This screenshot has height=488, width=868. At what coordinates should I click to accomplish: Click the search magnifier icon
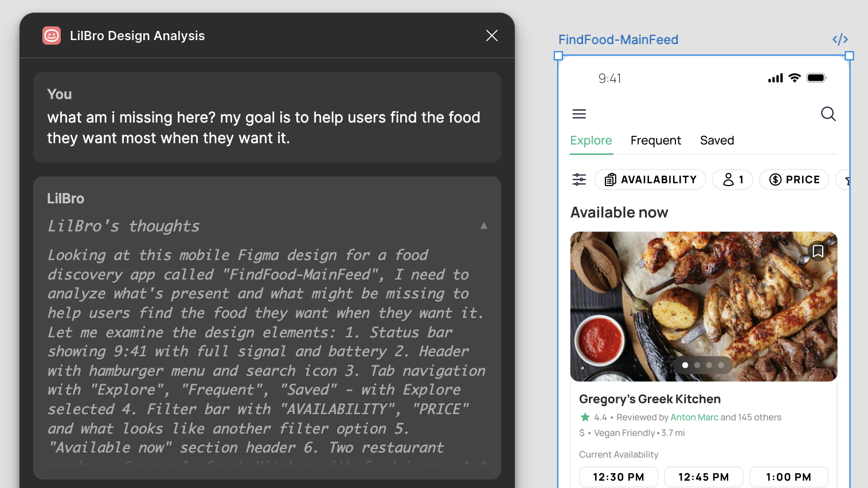click(x=828, y=114)
